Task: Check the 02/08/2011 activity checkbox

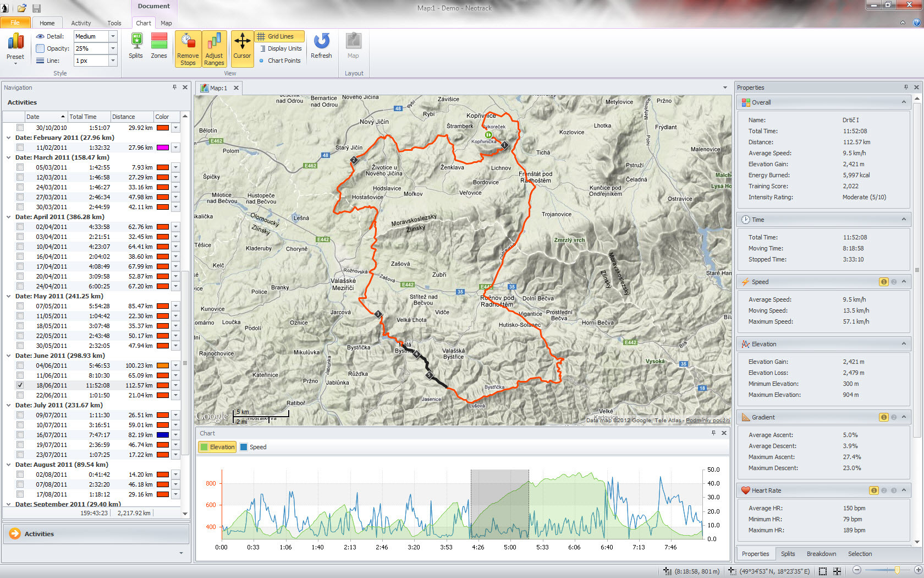Action: point(20,475)
